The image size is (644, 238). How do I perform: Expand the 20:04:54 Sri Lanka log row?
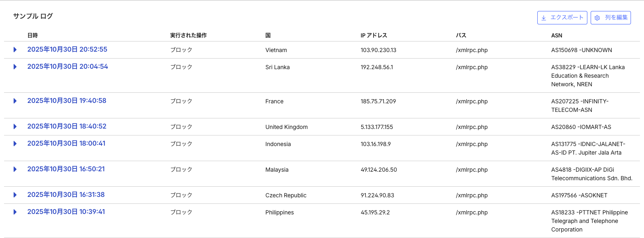click(x=15, y=67)
